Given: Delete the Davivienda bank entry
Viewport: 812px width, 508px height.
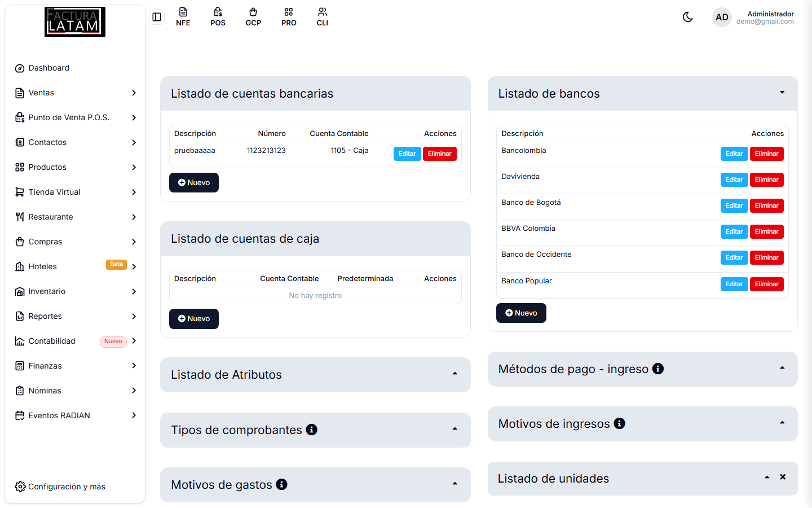Looking at the screenshot, I should (767, 179).
